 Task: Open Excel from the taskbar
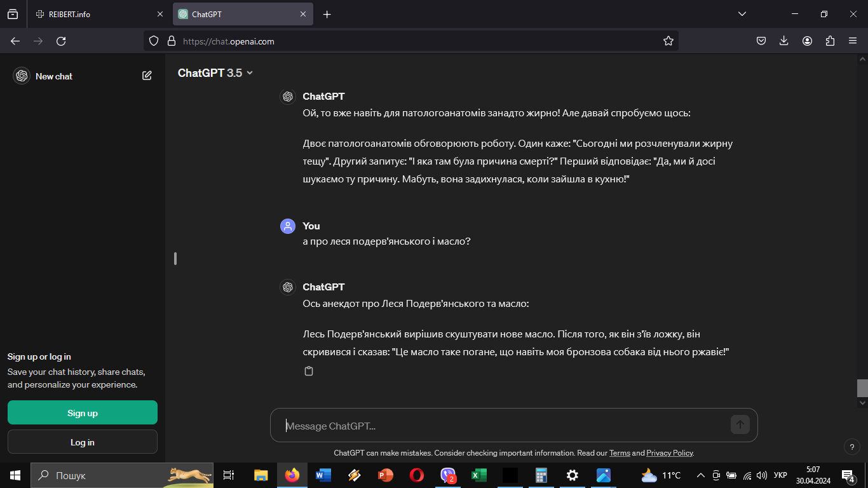tap(478, 475)
